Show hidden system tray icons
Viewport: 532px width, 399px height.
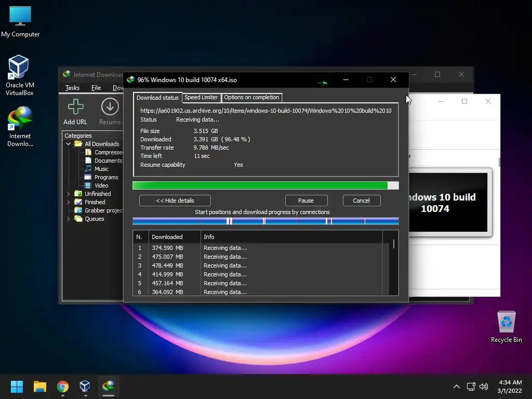[x=456, y=387]
